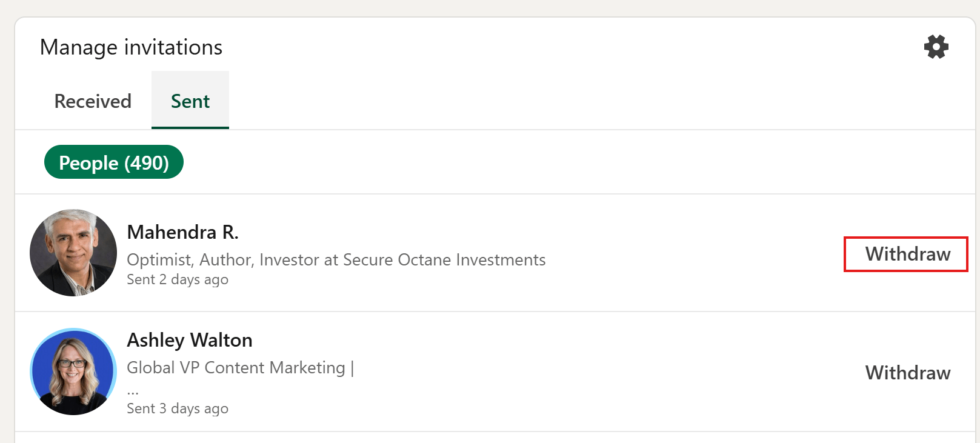Viewport: 980px width, 443px height.
Task: Expand the ellipsis under Ashley's headline
Action: 133,390
